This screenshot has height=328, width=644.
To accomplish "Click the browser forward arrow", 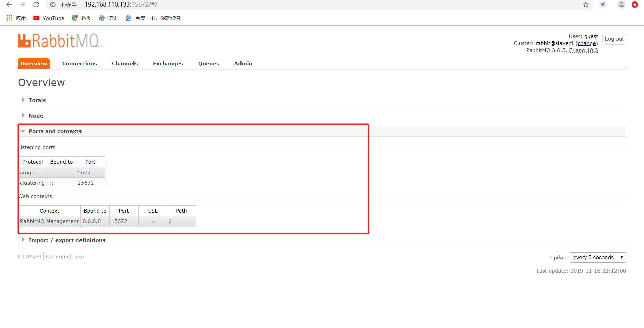I will [x=22, y=5].
